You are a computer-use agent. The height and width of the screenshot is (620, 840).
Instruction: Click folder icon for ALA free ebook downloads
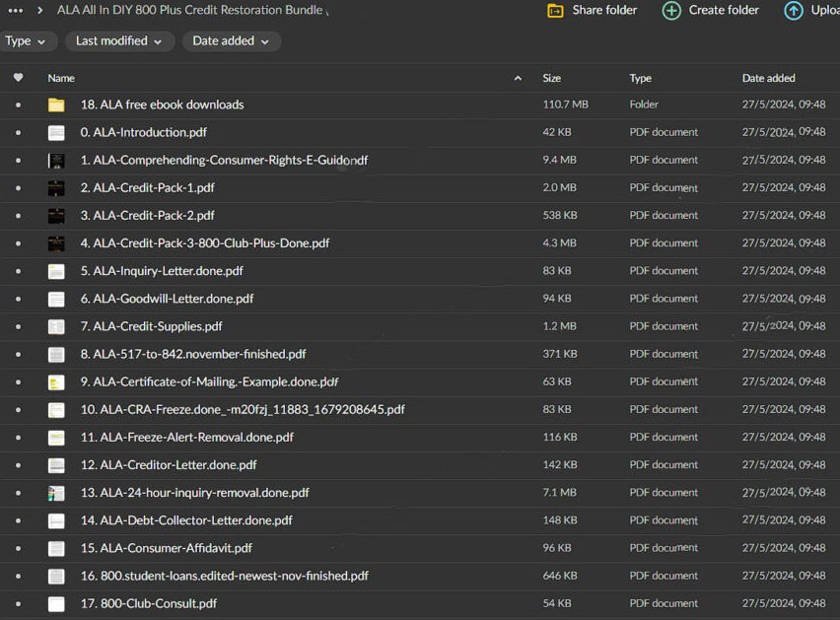56,104
